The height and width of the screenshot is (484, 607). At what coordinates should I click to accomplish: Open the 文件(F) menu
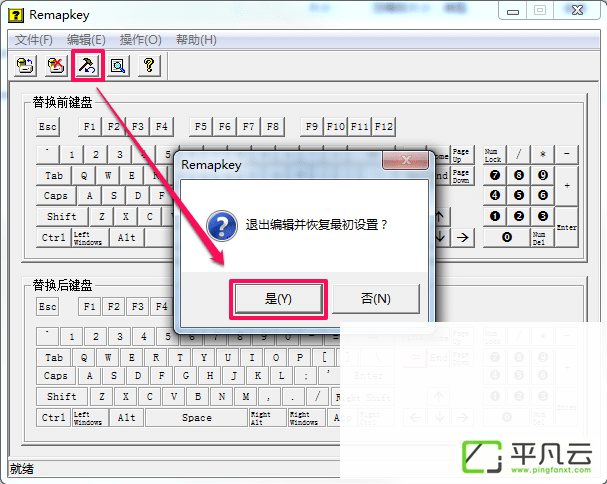click(x=33, y=39)
